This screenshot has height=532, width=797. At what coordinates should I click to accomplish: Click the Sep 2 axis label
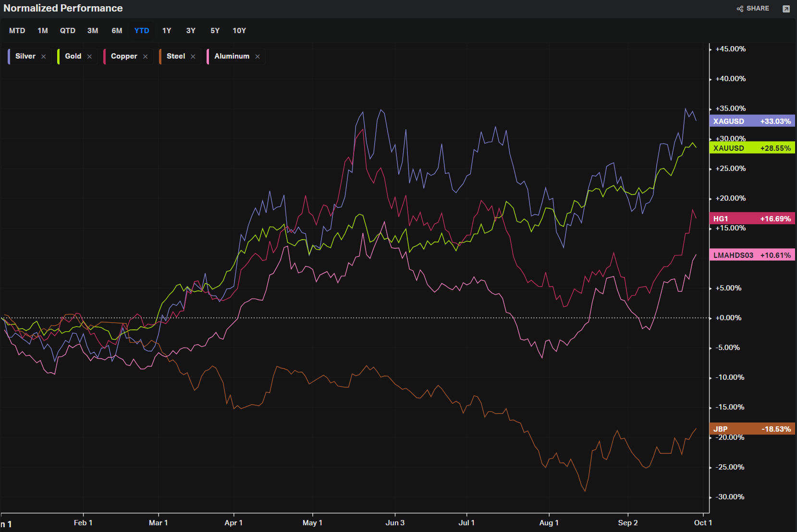(x=628, y=523)
